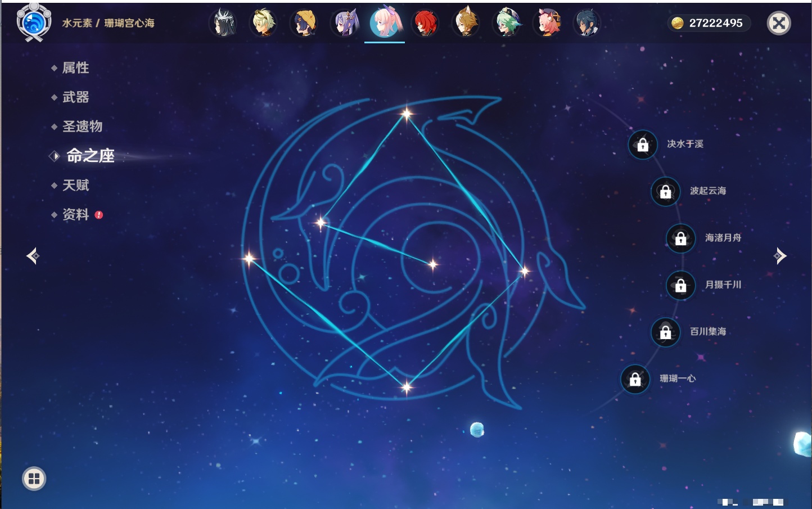
Task: Close the character screen with X button
Action: [x=779, y=23]
